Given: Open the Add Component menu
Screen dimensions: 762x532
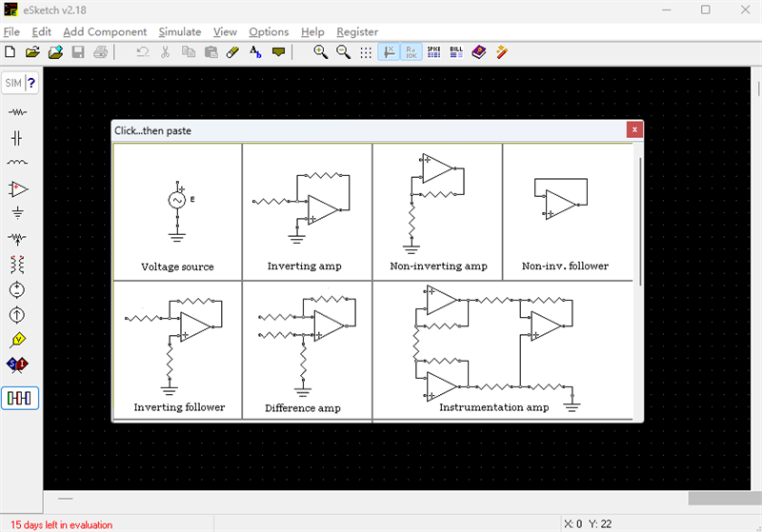Looking at the screenshot, I should tap(105, 32).
